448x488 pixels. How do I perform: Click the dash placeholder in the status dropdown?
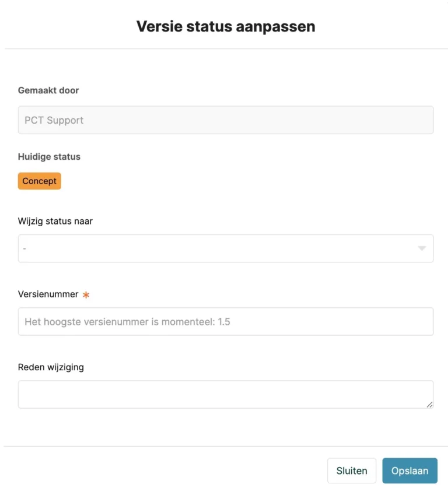click(25, 249)
